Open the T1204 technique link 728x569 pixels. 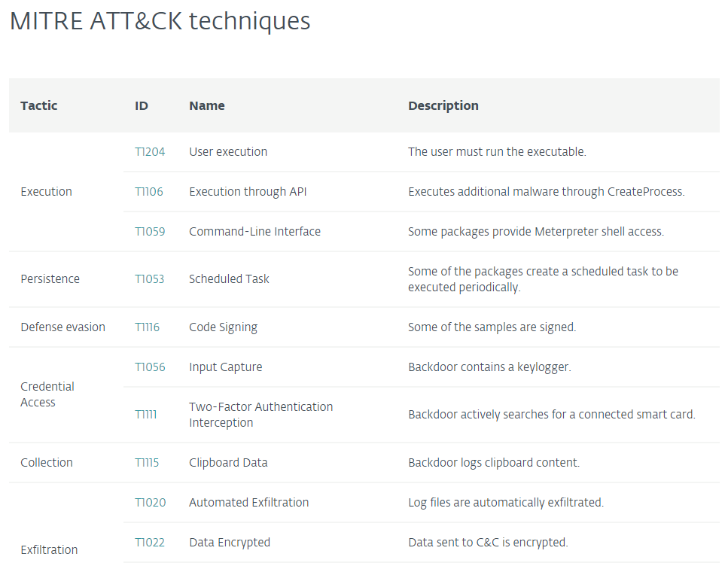tap(150, 152)
